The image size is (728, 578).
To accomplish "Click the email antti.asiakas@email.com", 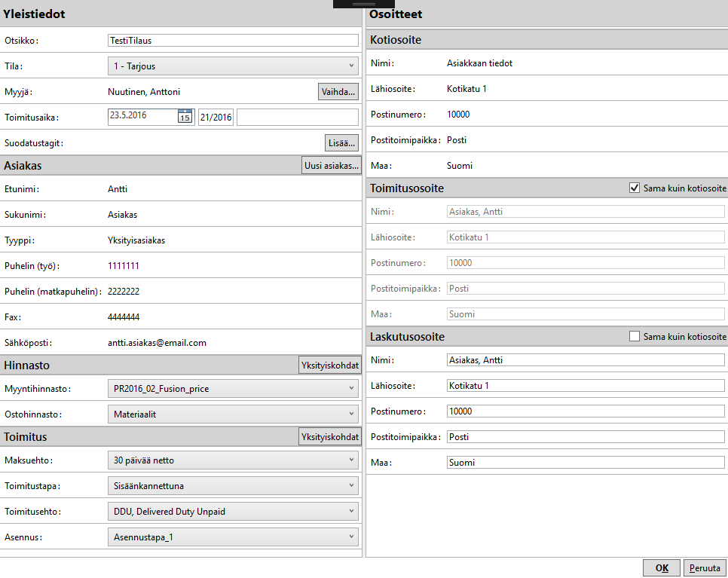I will [157, 343].
